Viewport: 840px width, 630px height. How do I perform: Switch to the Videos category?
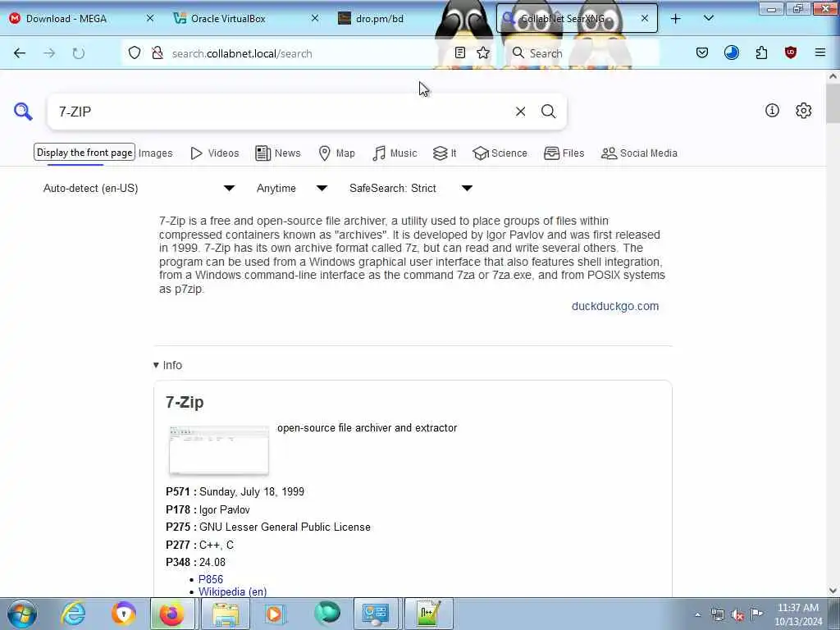(x=215, y=153)
